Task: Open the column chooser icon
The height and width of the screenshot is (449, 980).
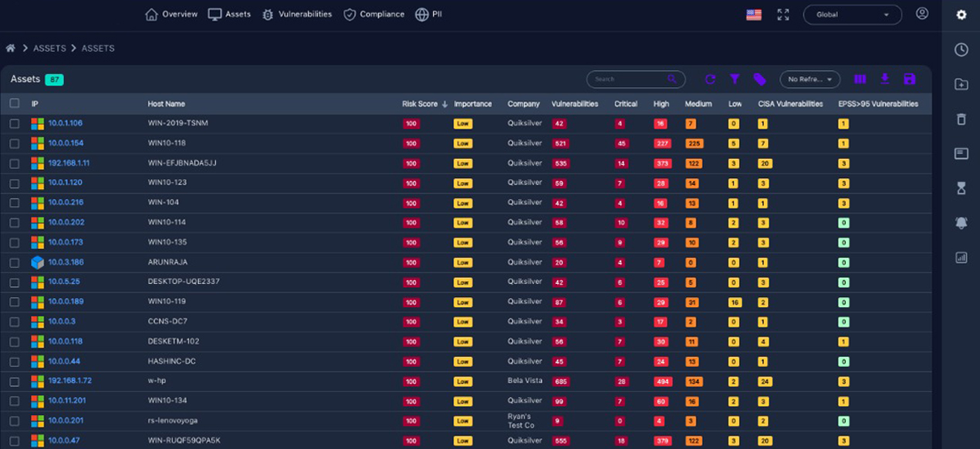Action: coord(860,79)
